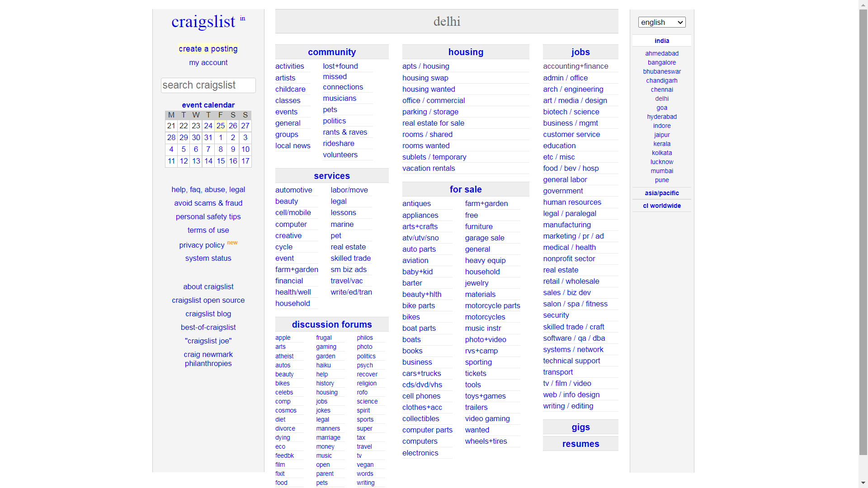
Task: Open missed connections link
Action: tap(343, 82)
